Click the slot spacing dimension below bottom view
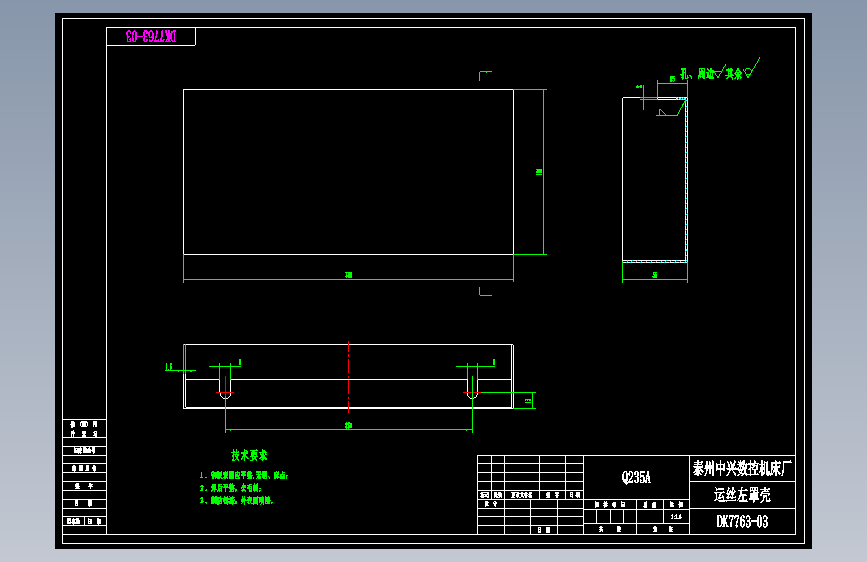Image resolution: width=867 pixels, height=562 pixels. point(348,425)
